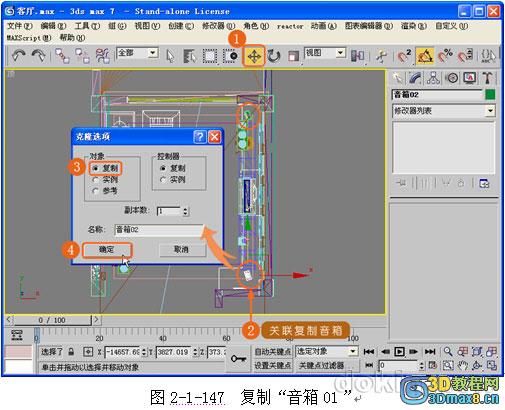Click Select and Manipulate icon
The image size is (505, 410).
click(381, 56)
